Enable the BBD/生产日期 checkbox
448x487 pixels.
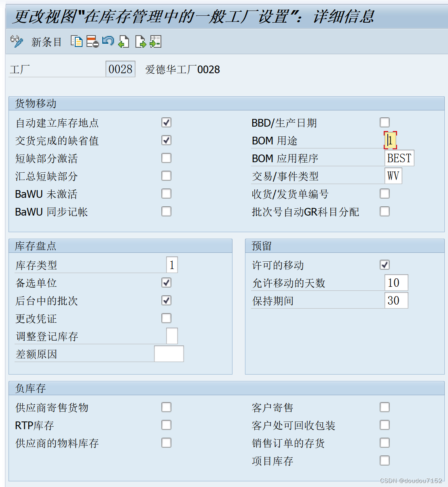tap(385, 122)
